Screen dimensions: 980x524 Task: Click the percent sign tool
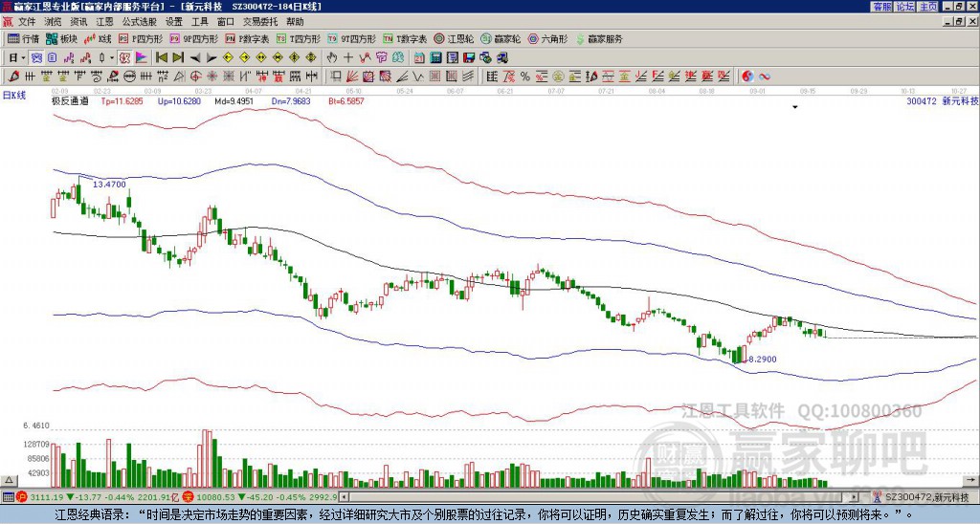(x=525, y=76)
